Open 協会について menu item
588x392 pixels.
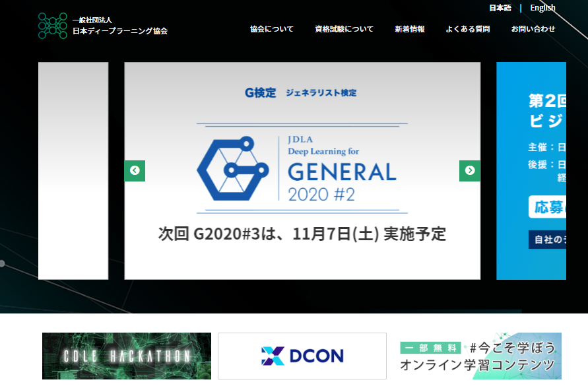pyautogui.click(x=271, y=29)
